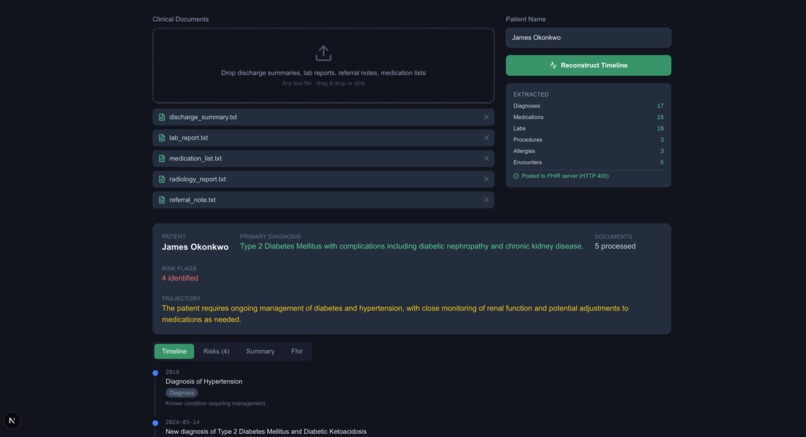Screen dimensions: 806x437
Task: Click the 'New diagnosis of Type 2 Diabetes' event title
Action: [x=266, y=431]
